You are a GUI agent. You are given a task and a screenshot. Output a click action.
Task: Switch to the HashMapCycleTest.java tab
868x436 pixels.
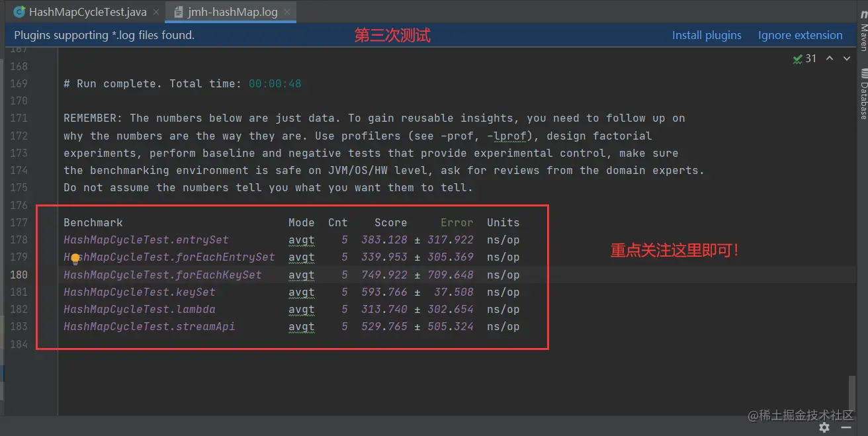(x=80, y=12)
